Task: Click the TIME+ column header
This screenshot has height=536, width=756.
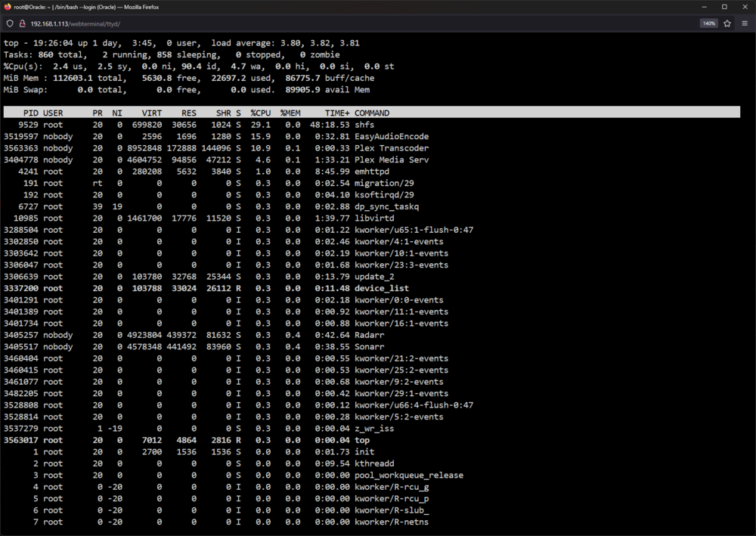Action: pyautogui.click(x=337, y=113)
